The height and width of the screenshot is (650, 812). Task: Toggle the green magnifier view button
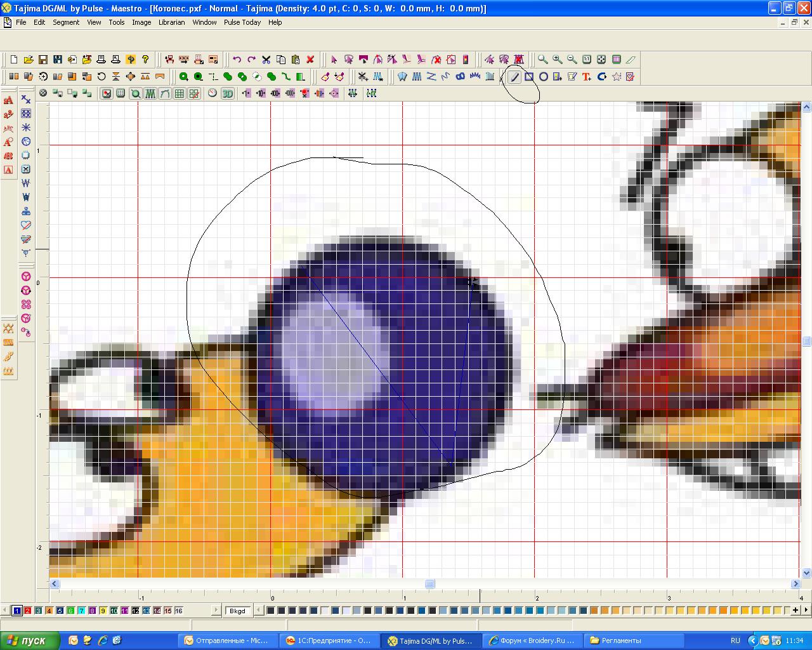pyautogui.click(x=136, y=93)
